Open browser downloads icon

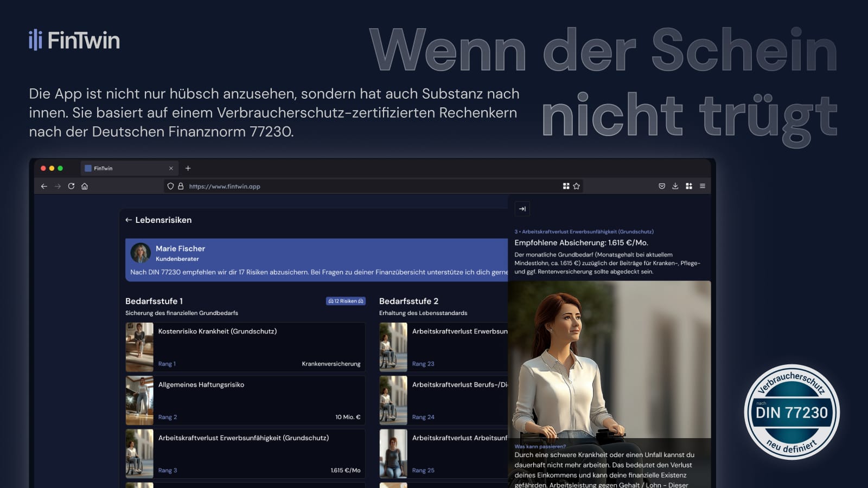point(675,186)
